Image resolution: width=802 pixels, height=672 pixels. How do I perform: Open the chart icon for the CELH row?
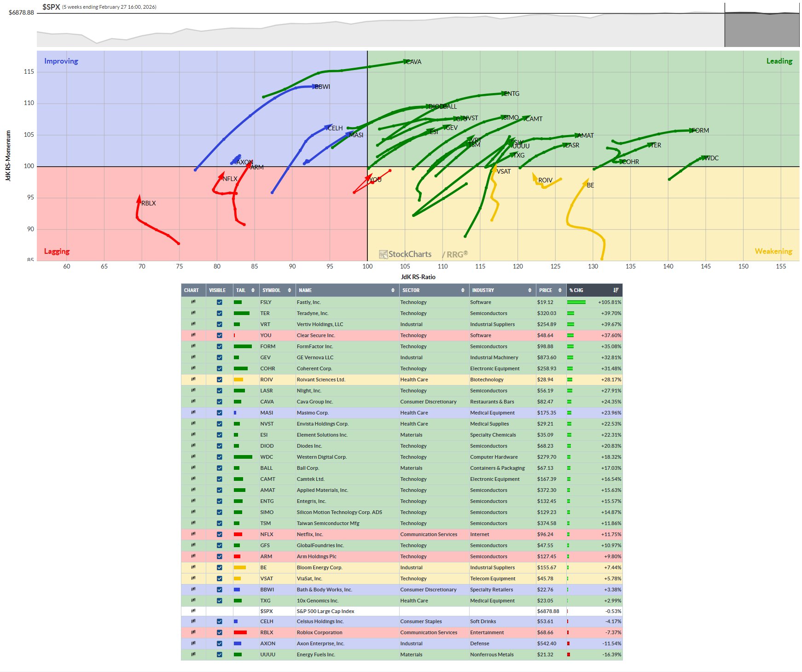coord(193,621)
